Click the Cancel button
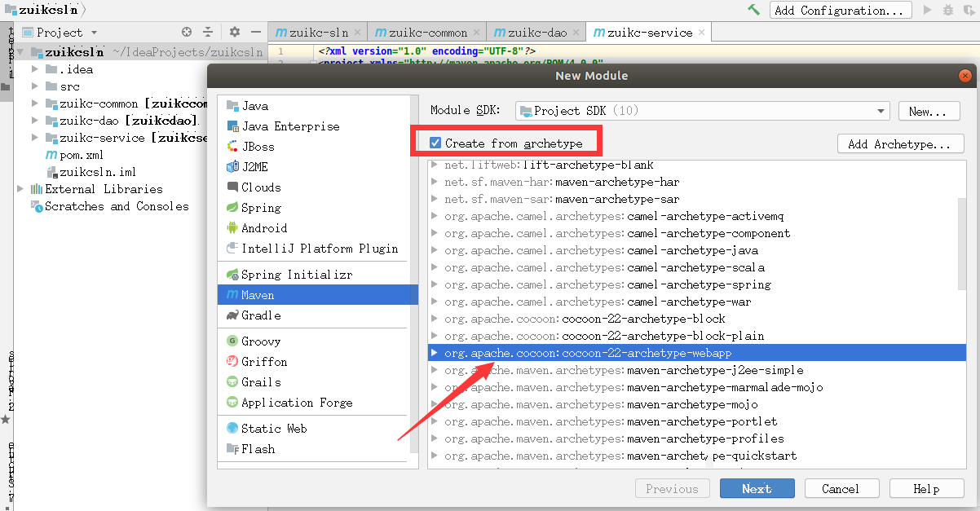 [841, 489]
